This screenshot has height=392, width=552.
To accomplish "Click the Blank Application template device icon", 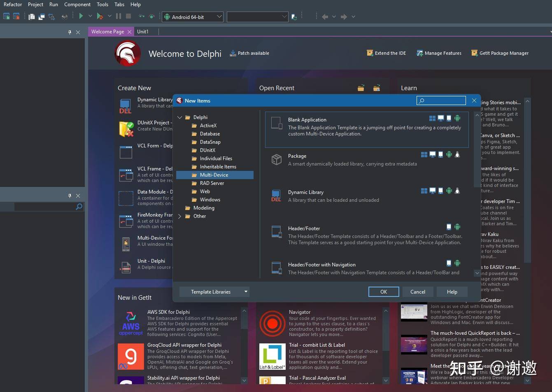I will coord(277,124).
